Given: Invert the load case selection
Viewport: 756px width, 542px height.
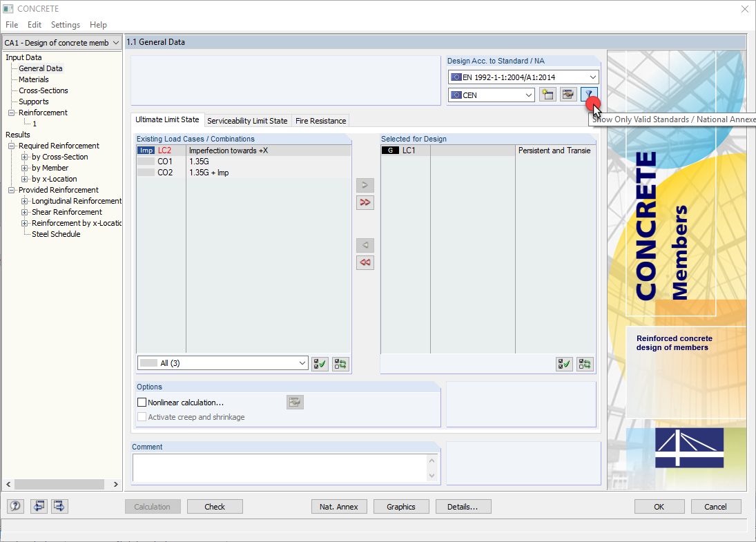Looking at the screenshot, I should tap(340, 363).
